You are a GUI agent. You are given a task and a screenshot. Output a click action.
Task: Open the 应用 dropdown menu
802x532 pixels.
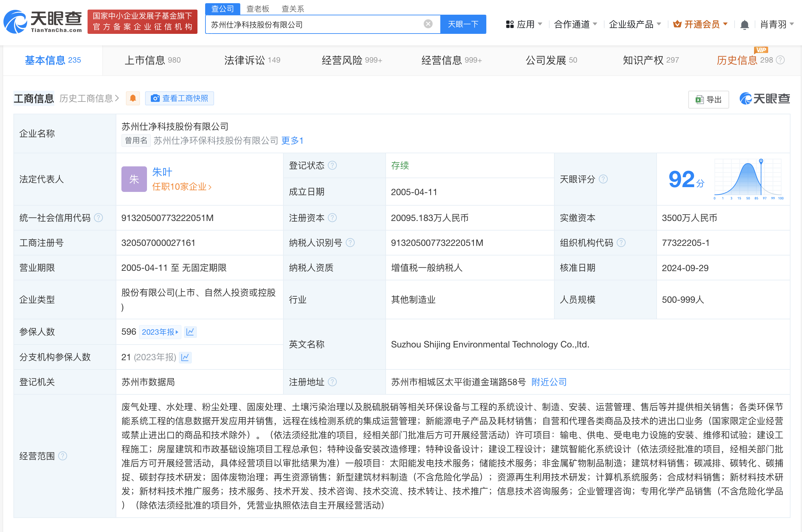524,24
